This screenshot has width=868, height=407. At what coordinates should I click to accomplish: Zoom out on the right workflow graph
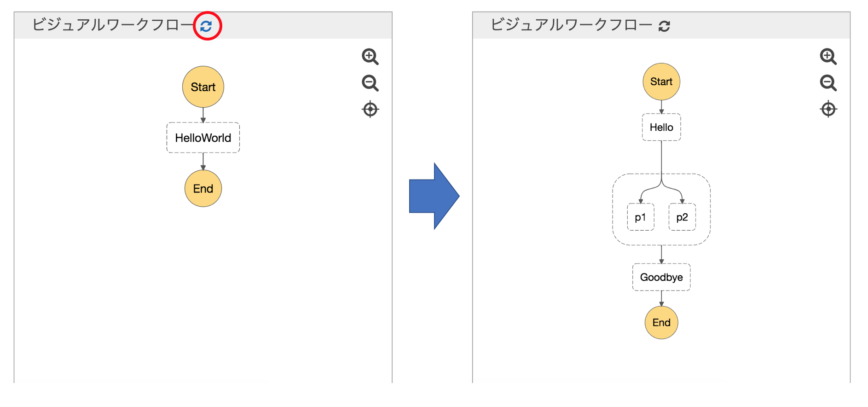828,83
